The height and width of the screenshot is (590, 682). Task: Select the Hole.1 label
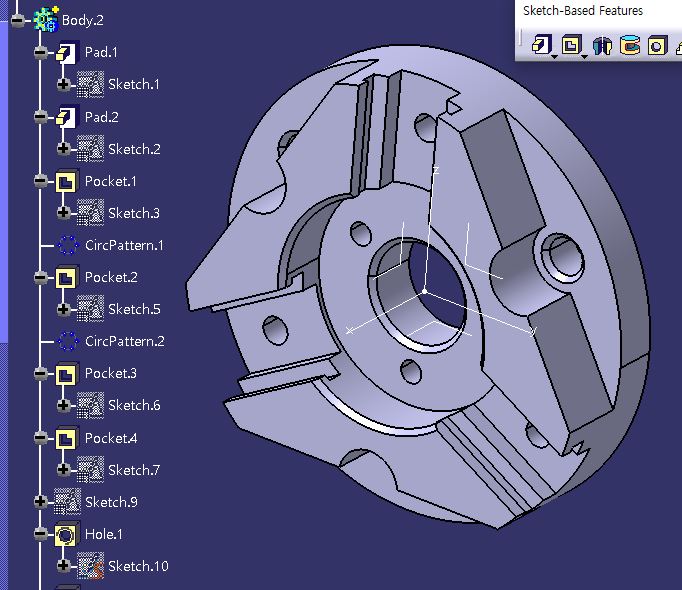(104, 534)
